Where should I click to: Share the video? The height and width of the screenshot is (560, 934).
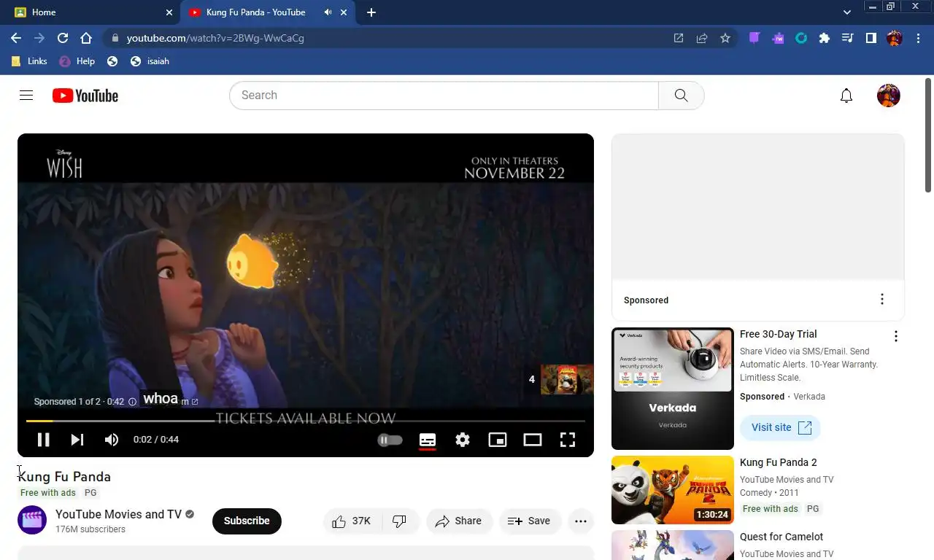tap(458, 521)
